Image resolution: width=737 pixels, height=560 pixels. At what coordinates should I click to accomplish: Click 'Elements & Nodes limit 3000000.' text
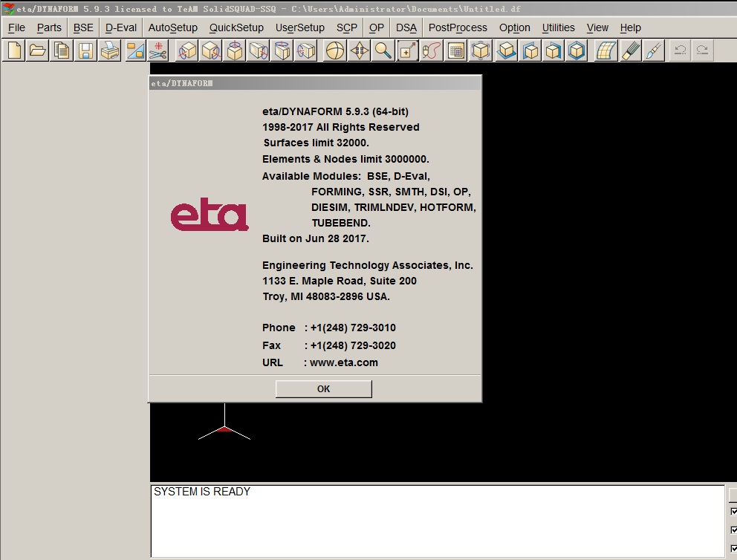pos(345,159)
